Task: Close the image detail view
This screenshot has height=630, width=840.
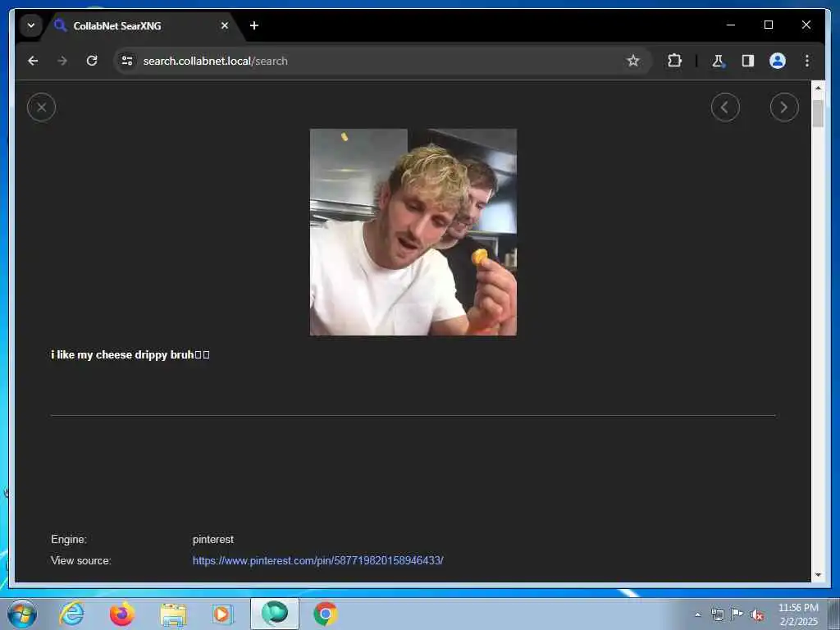Action: [x=41, y=107]
